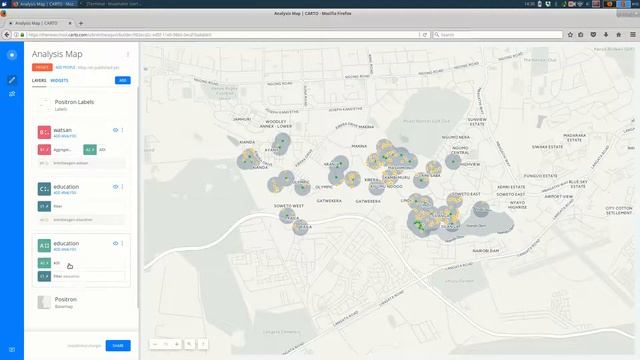The width and height of the screenshot is (640, 360).
Task: Open watsan layer options kebab menu
Action: (x=122, y=130)
